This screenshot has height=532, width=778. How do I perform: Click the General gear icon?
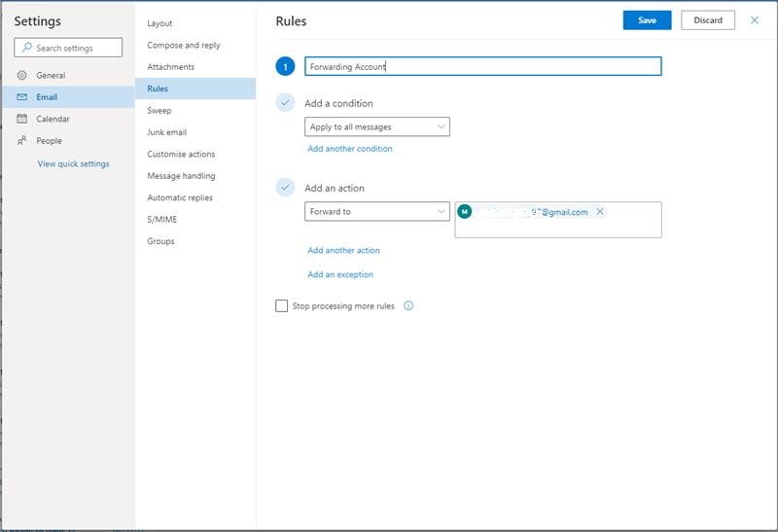click(x=21, y=75)
